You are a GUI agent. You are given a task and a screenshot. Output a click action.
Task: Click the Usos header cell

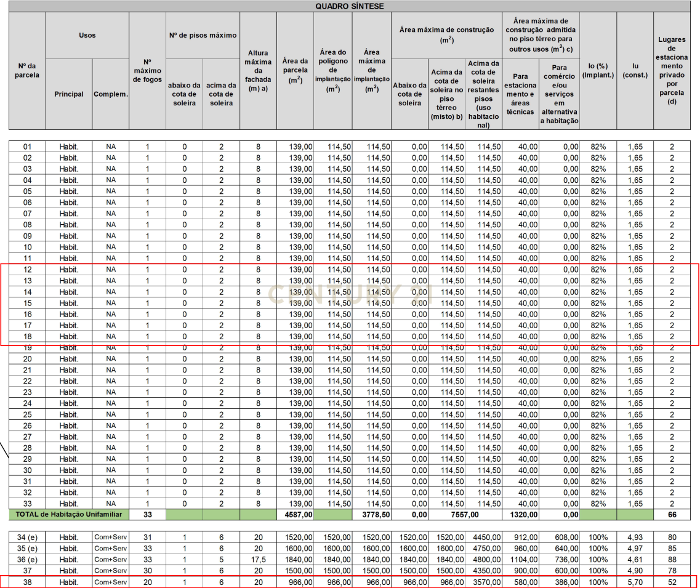(x=87, y=36)
